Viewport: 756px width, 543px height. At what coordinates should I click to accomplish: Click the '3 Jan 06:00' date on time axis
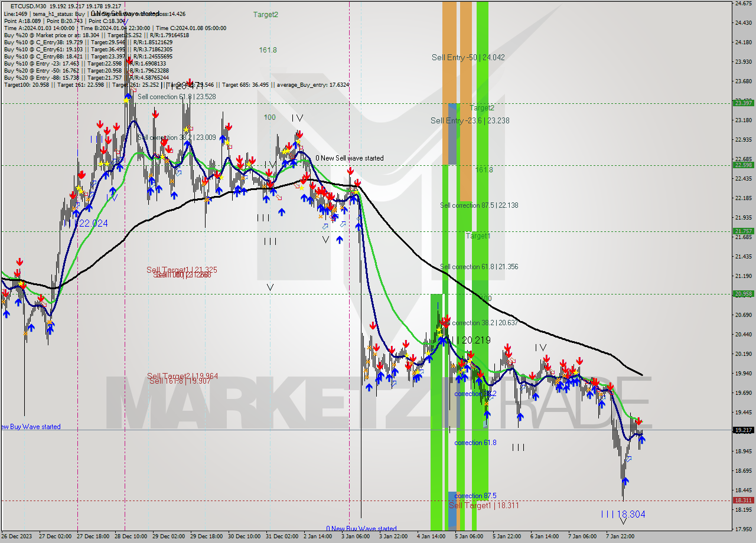(x=356, y=537)
